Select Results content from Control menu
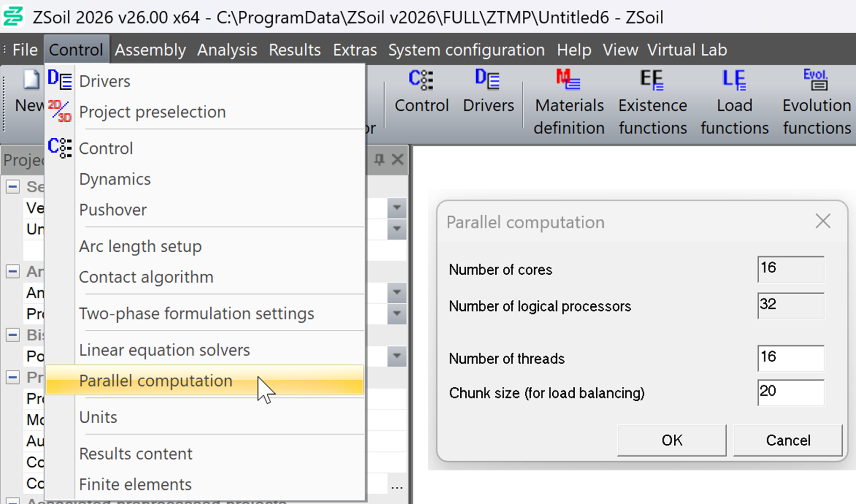This screenshot has height=504, width=856. (x=136, y=454)
